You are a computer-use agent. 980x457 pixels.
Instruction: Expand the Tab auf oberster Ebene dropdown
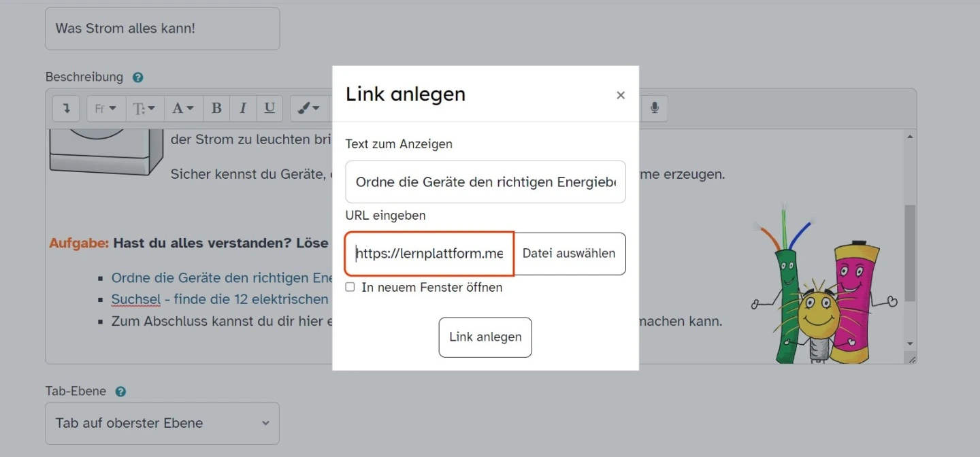(x=162, y=423)
